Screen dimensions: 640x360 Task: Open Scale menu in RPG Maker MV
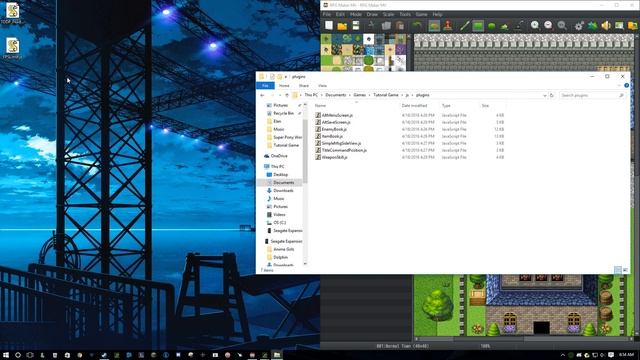[388, 14]
